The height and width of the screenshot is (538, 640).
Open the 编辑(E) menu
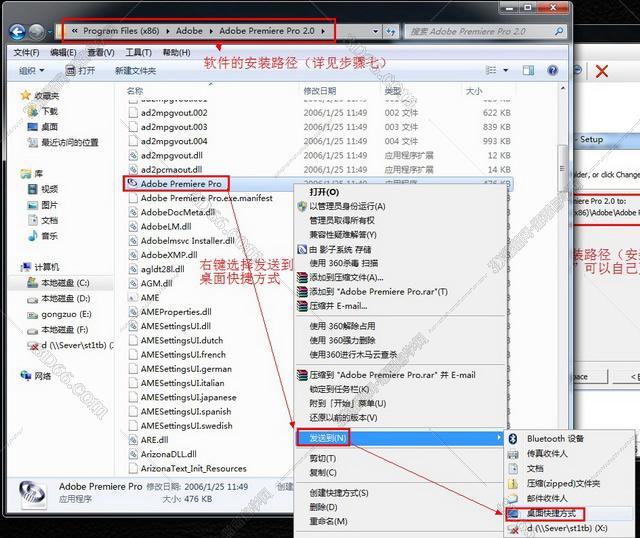pyautogui.click(x=63, y=53)
